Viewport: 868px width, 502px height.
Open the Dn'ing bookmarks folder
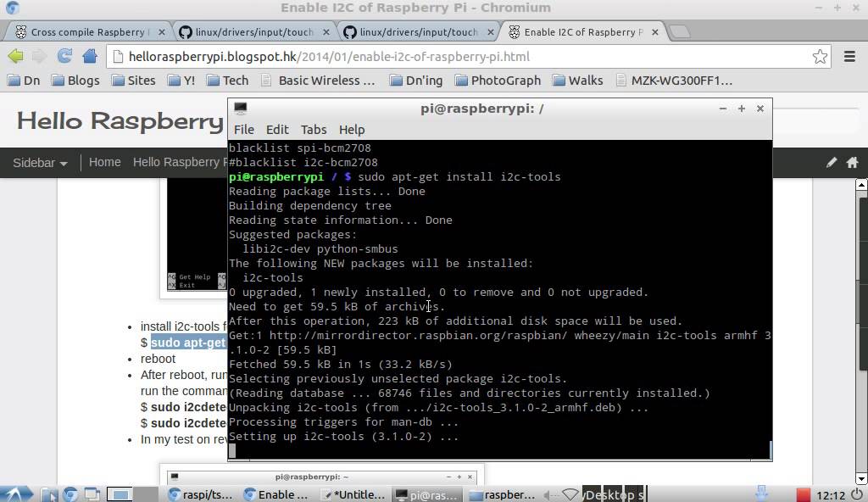416,81
